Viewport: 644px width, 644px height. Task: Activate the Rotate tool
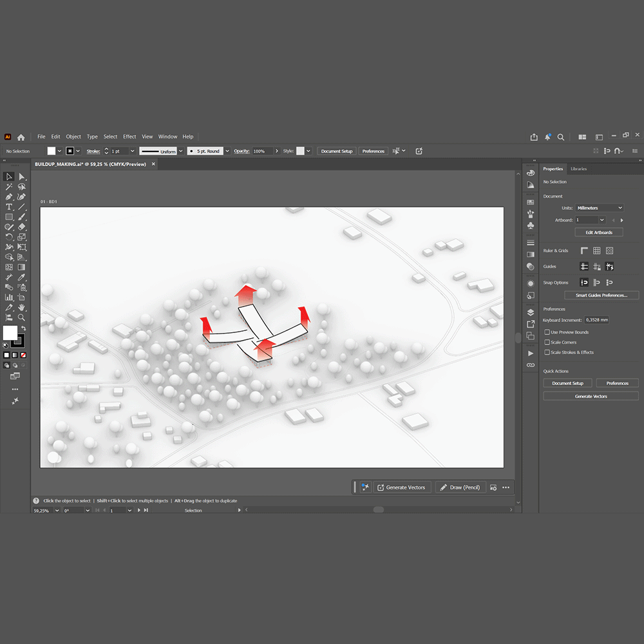point(8,237)
